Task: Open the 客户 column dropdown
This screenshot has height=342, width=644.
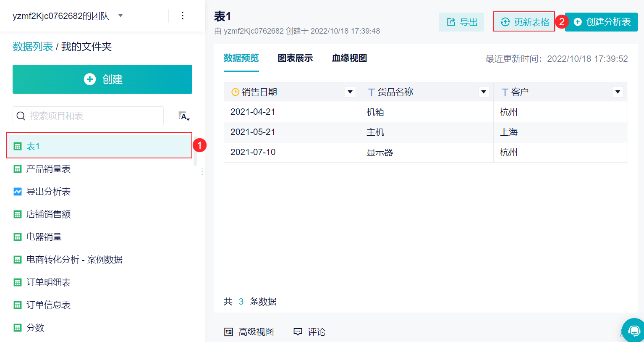Action: (618, 92)
